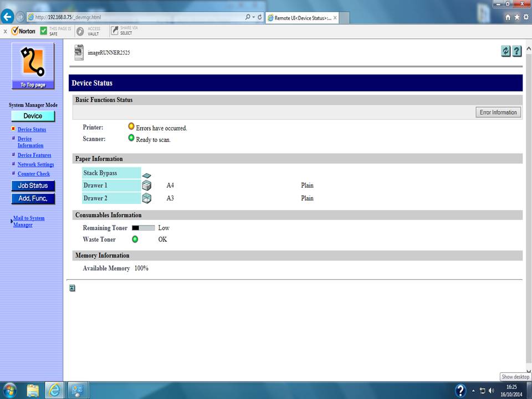Click the Drawer 1 paper tray icon
This screenshot has height=399, width=532.
coord(146,186)
